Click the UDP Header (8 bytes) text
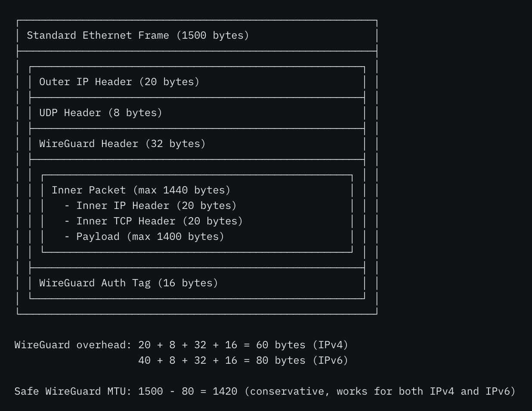 pos(101,113)
